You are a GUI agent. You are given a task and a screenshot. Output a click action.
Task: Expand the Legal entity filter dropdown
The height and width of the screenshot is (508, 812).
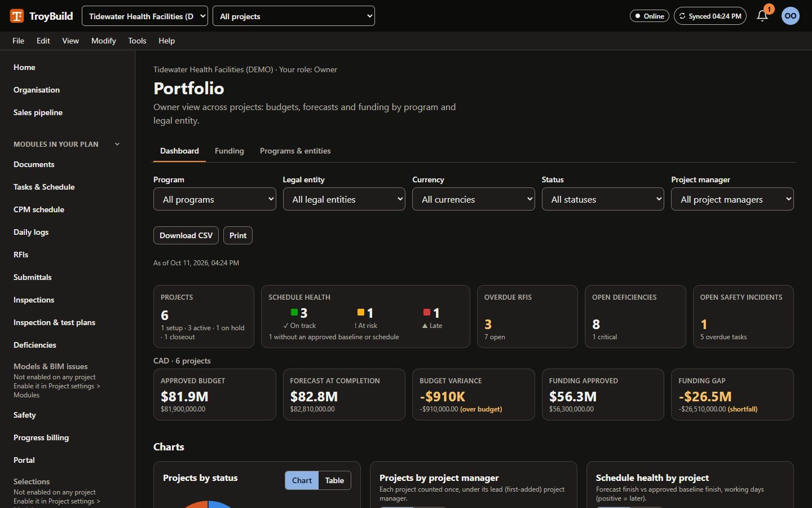coord(344,199)
